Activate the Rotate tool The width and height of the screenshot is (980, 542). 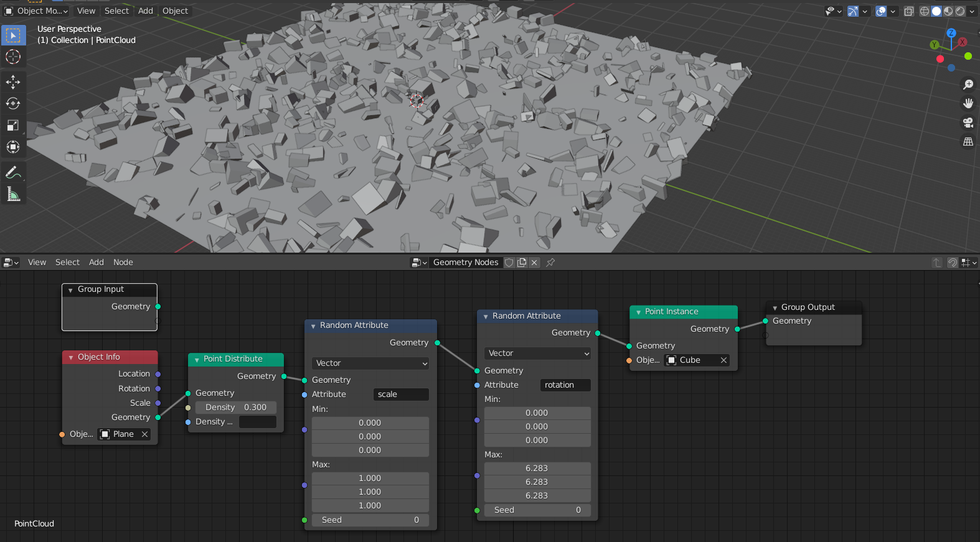[x=13, y=104]
